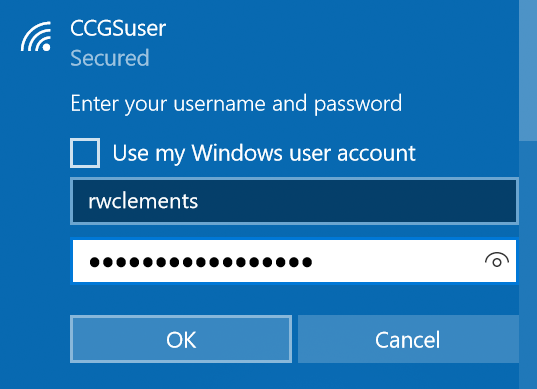The height and width of the screenshot is (389, 537).
Task: Click the first dot of the hidden password
Action: 94,262
